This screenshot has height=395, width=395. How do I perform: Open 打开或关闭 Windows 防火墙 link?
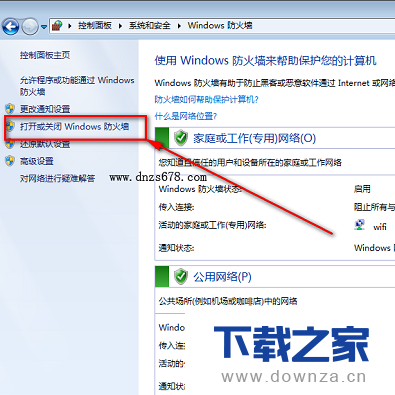click(x=74, y=126)
